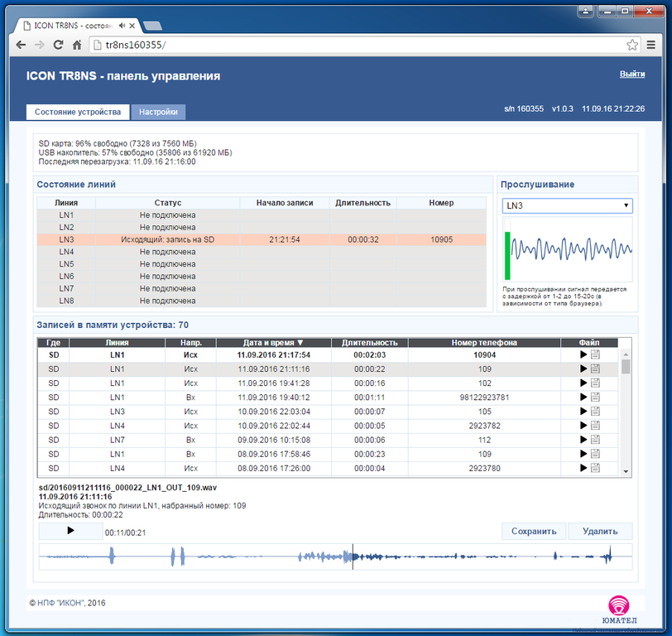The height and width of the screenshot is (636, 672).
Task: Select the LN3 outgoing recording line row
Action: point(262,239)
